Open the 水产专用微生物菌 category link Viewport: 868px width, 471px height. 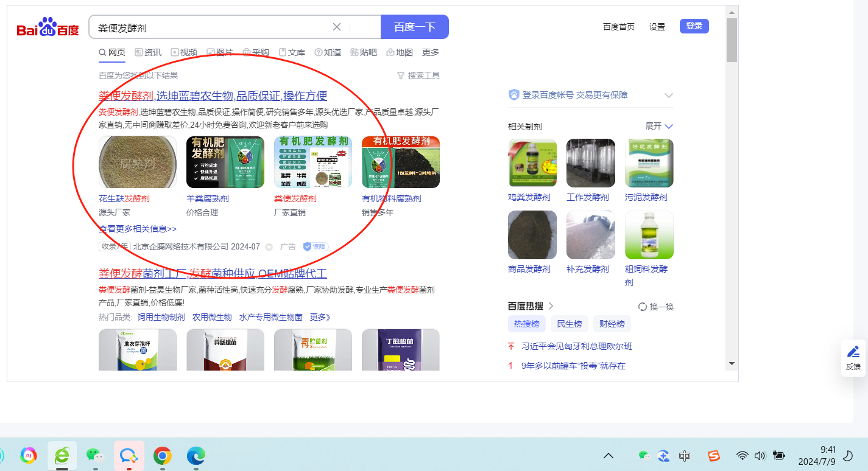pyautogui.click(x=271, y=317)
